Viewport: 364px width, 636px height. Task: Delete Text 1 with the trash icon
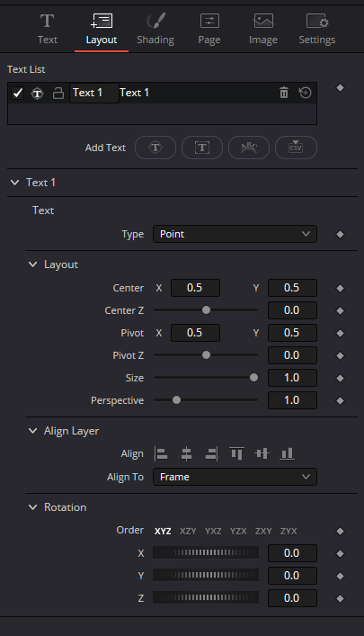(x=284, y=93)
